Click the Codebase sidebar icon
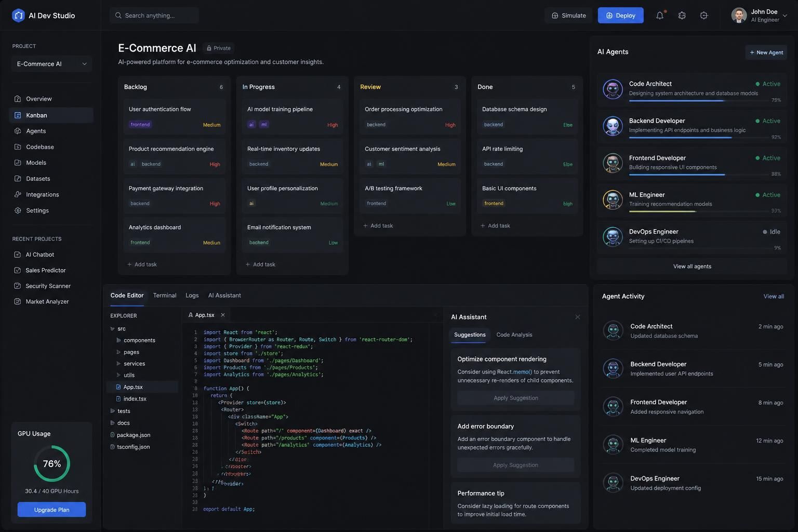798x532 pixels. 18,147
